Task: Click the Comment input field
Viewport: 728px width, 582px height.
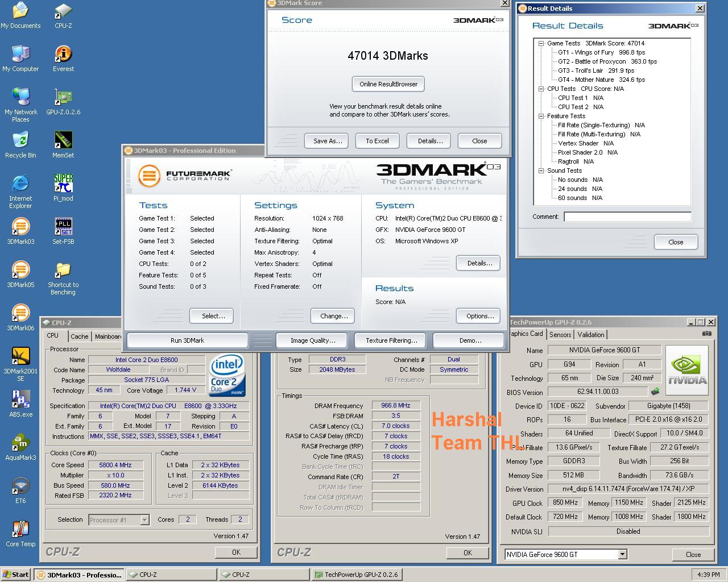Action: 628,217
